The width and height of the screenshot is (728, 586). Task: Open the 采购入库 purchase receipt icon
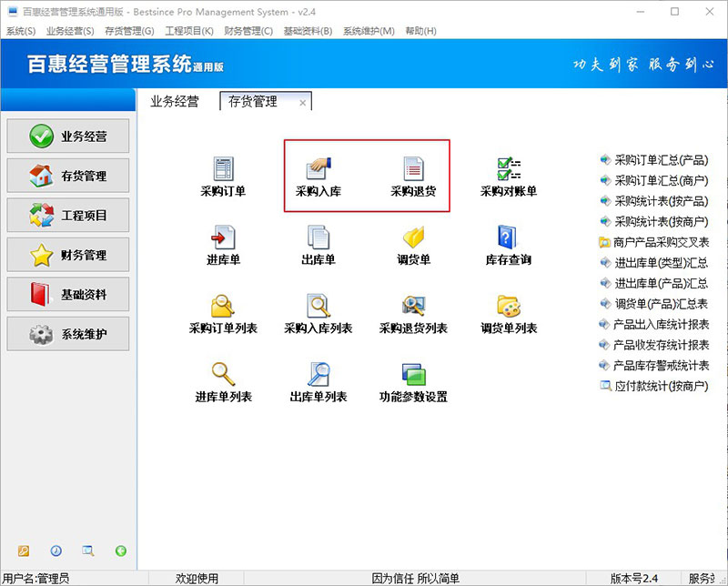pos(318,177)
